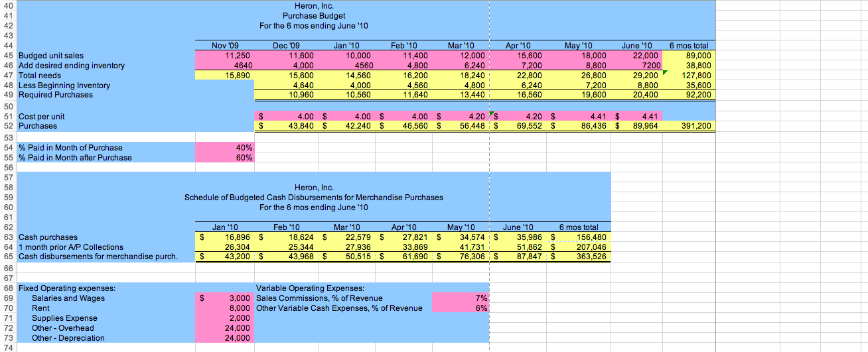Select the 60% cell

coord(226,157)
